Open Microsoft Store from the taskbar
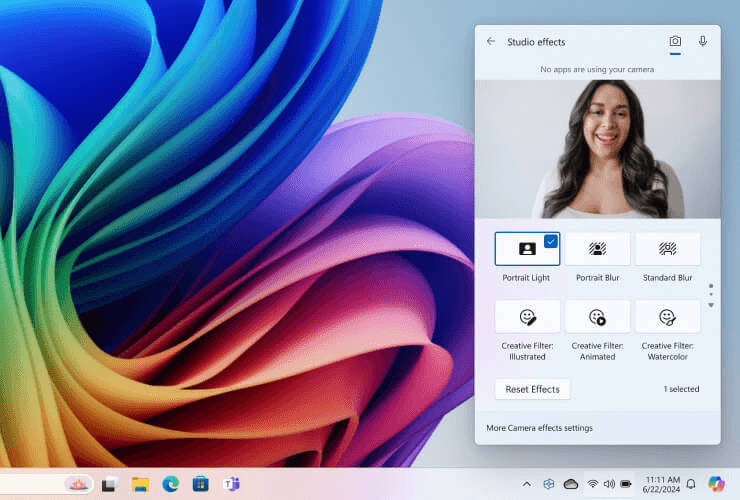740x500 pixels. (201, 484)
